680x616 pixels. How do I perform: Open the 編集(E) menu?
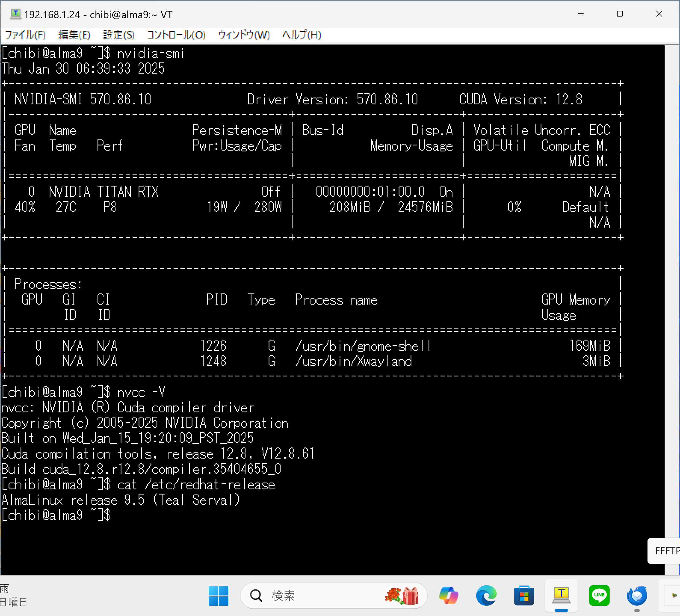tap(74, 35)
